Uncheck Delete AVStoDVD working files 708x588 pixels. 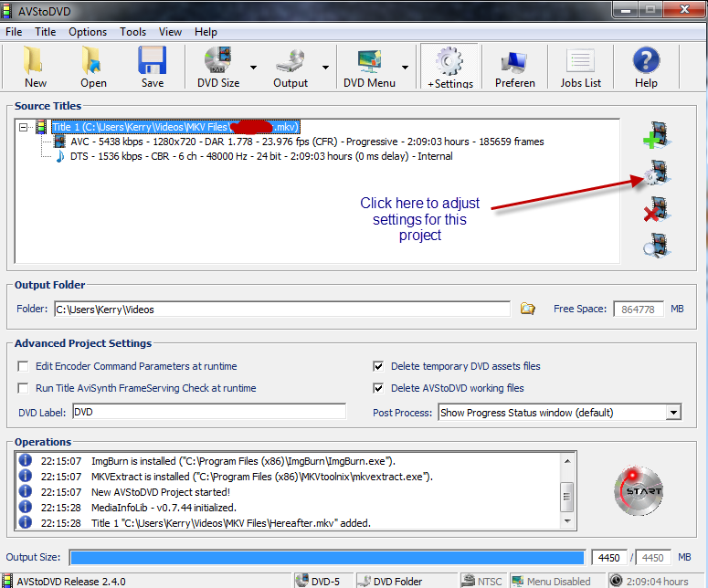[378, 388]
